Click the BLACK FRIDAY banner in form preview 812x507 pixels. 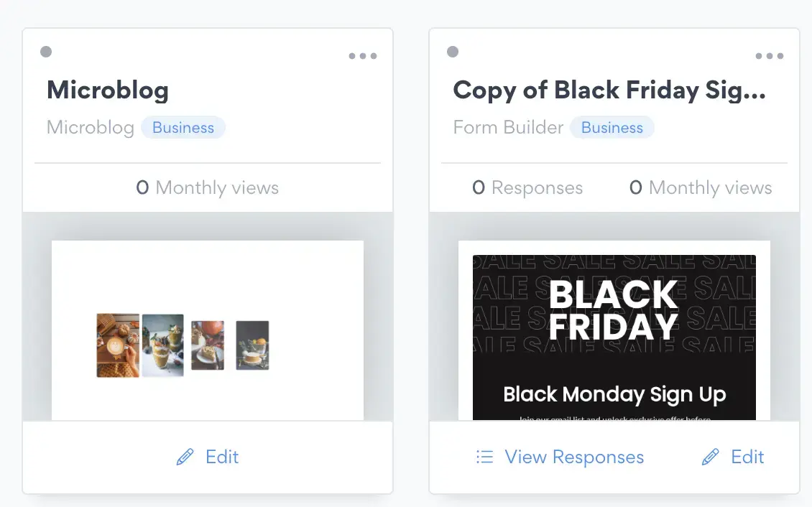click(613, 310)
